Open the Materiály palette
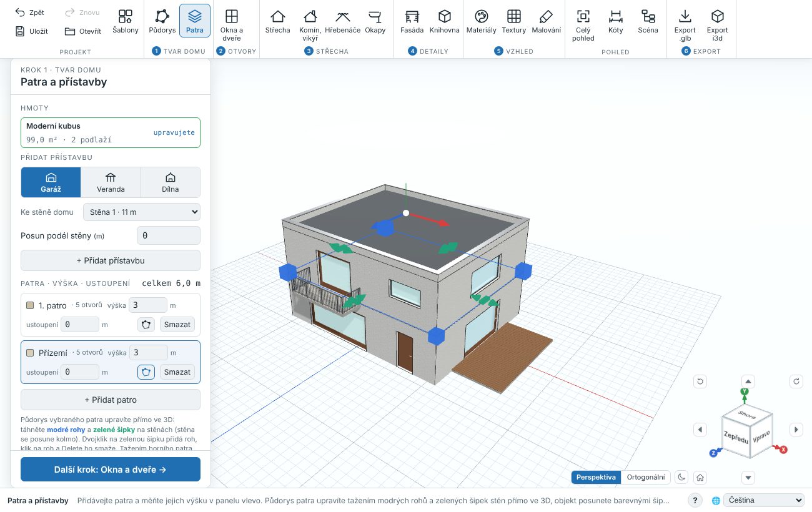Image resolution: width=812 pixels, height=512 pixels. 481,21
